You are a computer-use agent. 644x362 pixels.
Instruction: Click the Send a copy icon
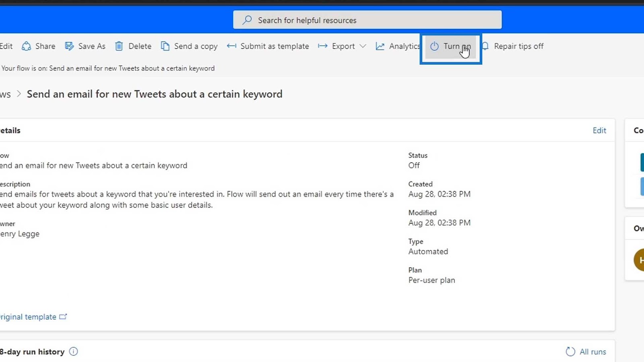(x=165, y=46)
